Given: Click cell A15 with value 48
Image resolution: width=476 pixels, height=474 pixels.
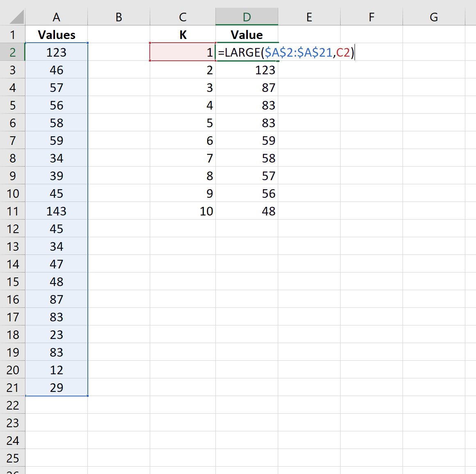Looking at the screenshot, I should tap(57, 281).
